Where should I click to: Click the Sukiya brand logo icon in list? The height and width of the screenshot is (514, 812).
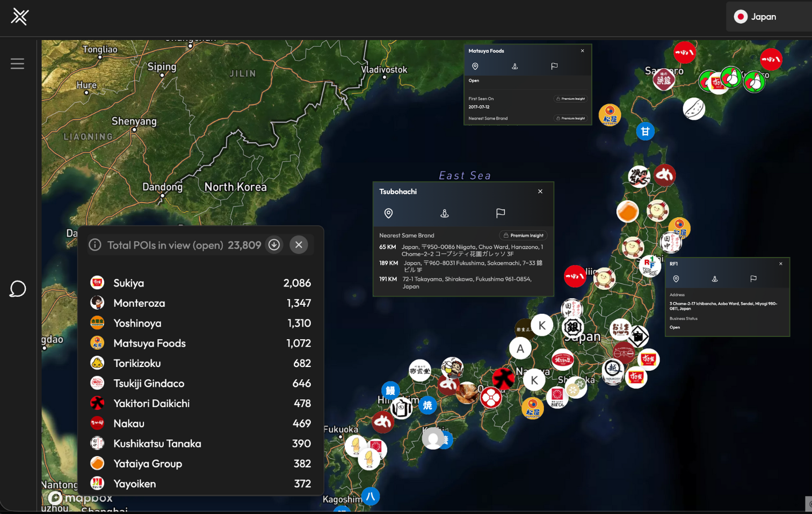tap(97, 282)
